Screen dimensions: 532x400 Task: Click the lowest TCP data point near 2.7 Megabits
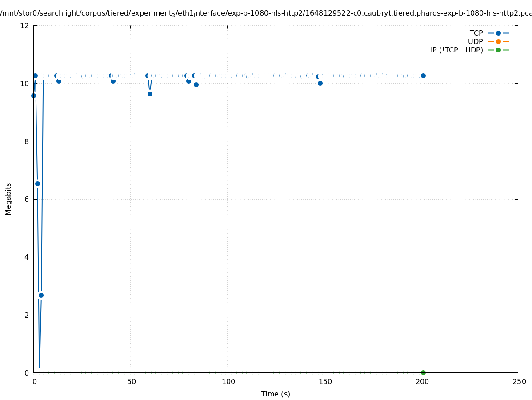pos(41,295)
